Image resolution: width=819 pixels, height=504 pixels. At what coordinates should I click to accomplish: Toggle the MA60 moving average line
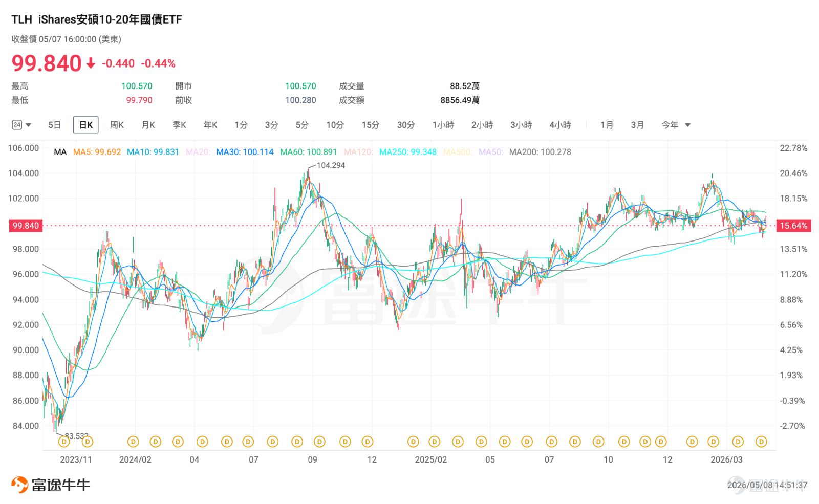(309, 152)
